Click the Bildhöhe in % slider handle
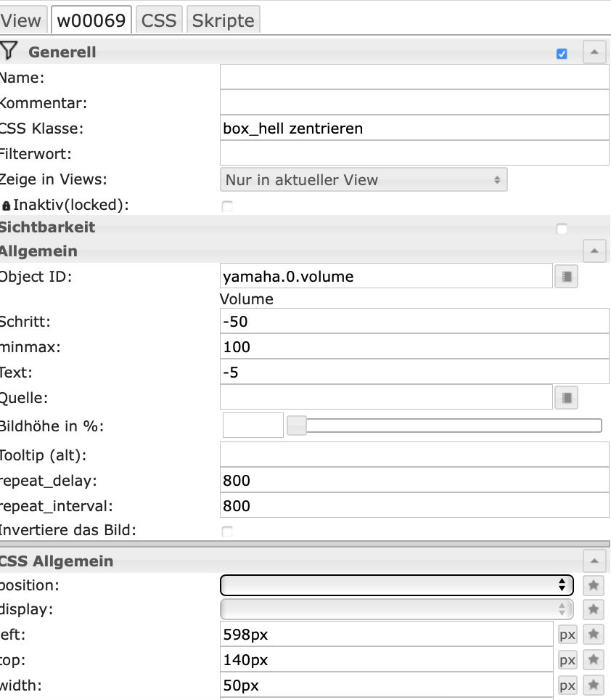 pos(297,426)
